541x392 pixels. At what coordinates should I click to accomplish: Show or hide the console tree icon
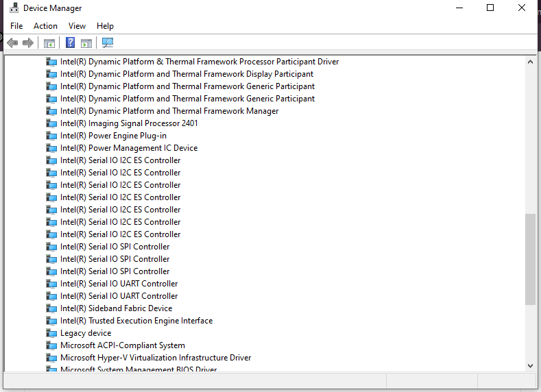[49, 43]
